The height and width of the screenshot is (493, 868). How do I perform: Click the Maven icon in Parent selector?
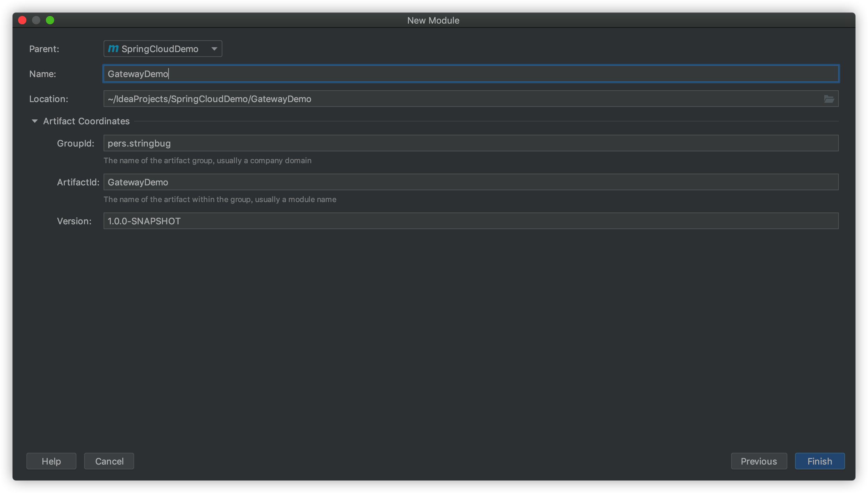[113, 49]
